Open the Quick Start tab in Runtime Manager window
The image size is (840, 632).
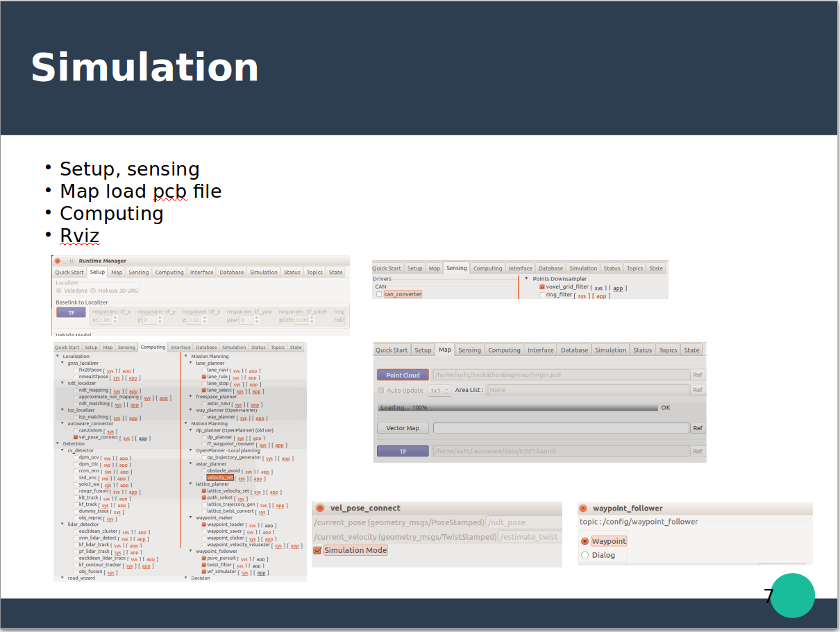(x=69, y=272)
